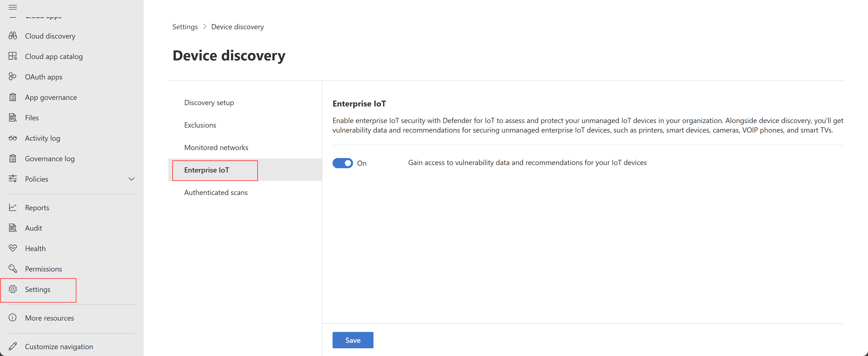Image resolution: width=868 pixels, height=356 pixels.
Task: Click the Activity log icon
Action: point(14,138)
